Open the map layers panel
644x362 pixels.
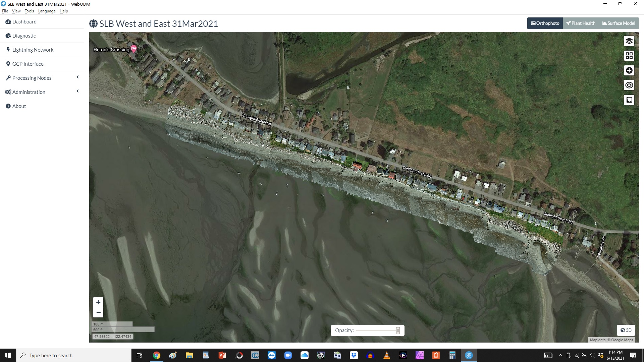[629, 41]
